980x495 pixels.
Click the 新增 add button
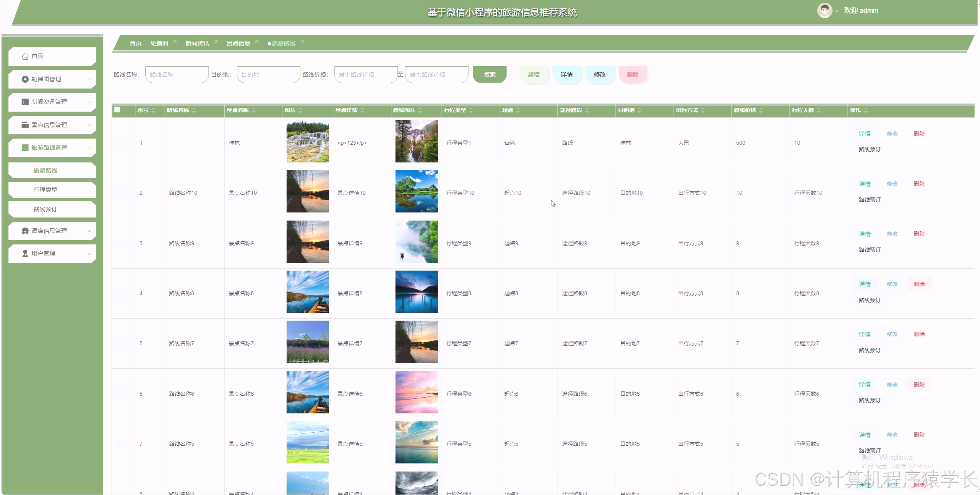533,75
